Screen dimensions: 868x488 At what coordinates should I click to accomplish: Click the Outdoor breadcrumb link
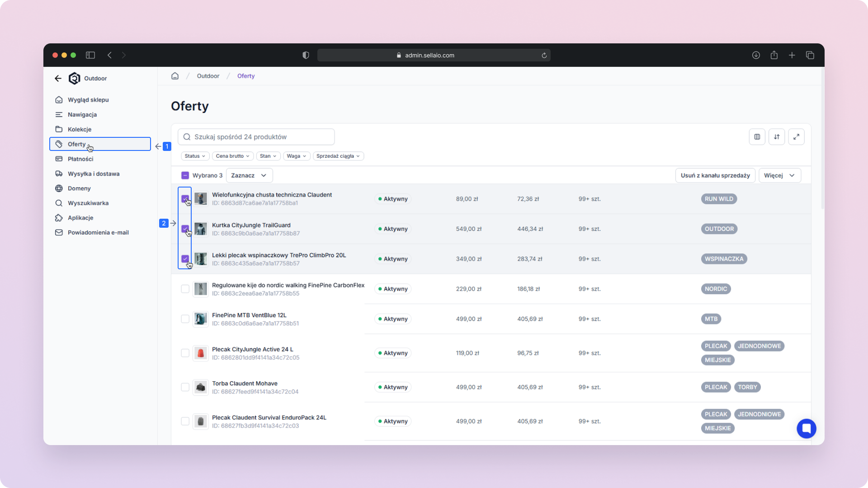(208, 76)
